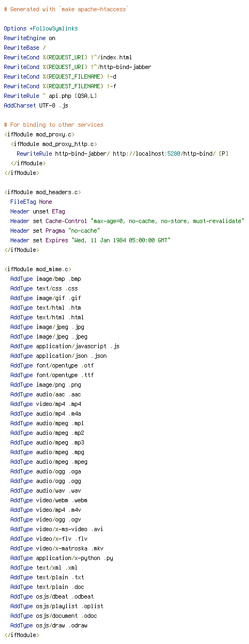Click "AddType audio/mpeg .mpeg" line
This screenshot has height=644, width=249.
(49, 462)
